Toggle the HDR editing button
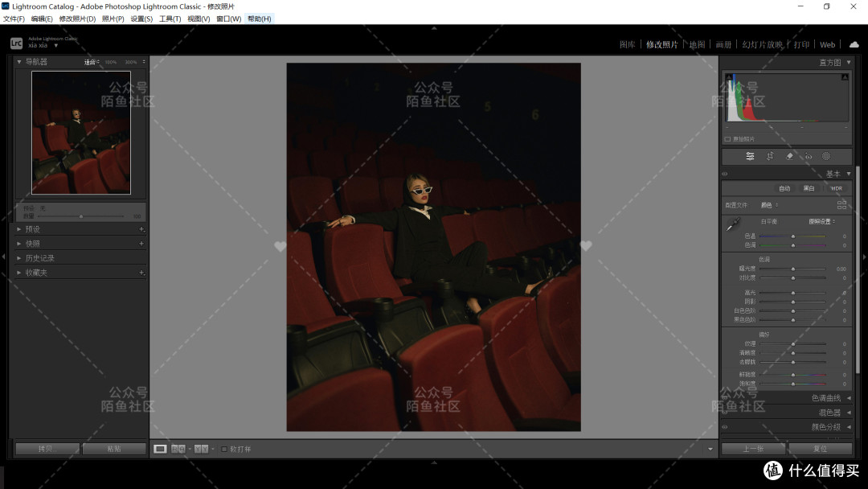The height and width of the screenshot is (489, 868). [x=837, y=188]
